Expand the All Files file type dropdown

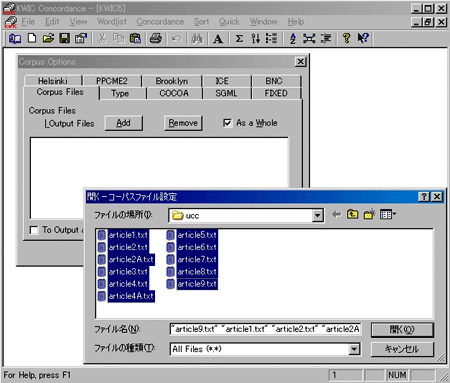tap(354, 349)
